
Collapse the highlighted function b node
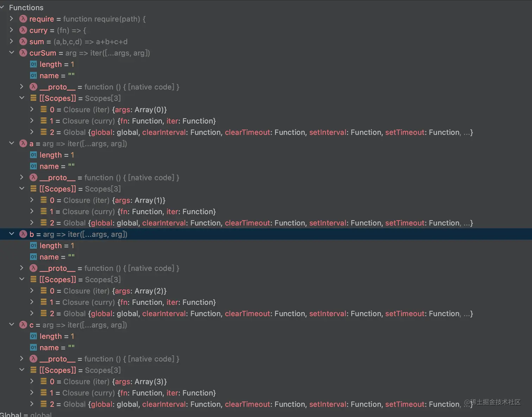[12, 234]
